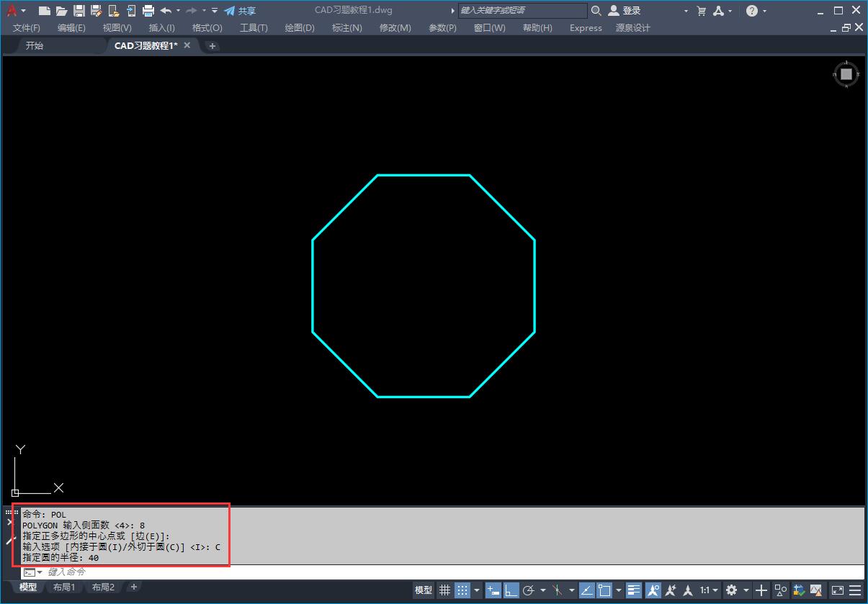Screen dimensions: 868x604
Task: Toggle grid display in the status bar
Action: (445, 590)
